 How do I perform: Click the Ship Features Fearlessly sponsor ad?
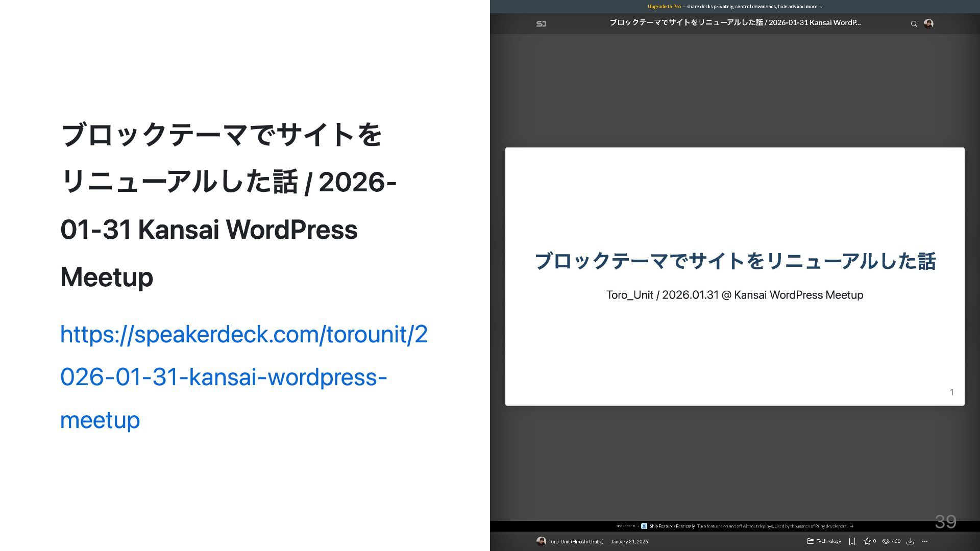(x=672, y=526)
